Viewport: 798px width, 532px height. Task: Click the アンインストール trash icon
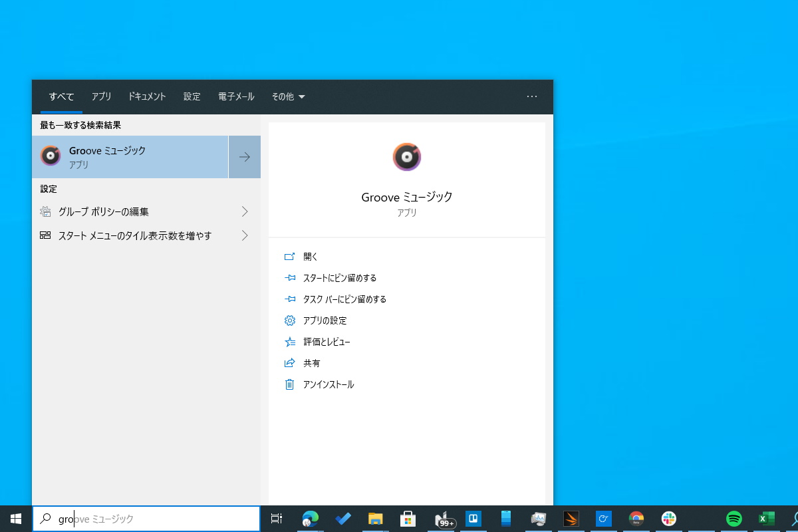point(290,384)
